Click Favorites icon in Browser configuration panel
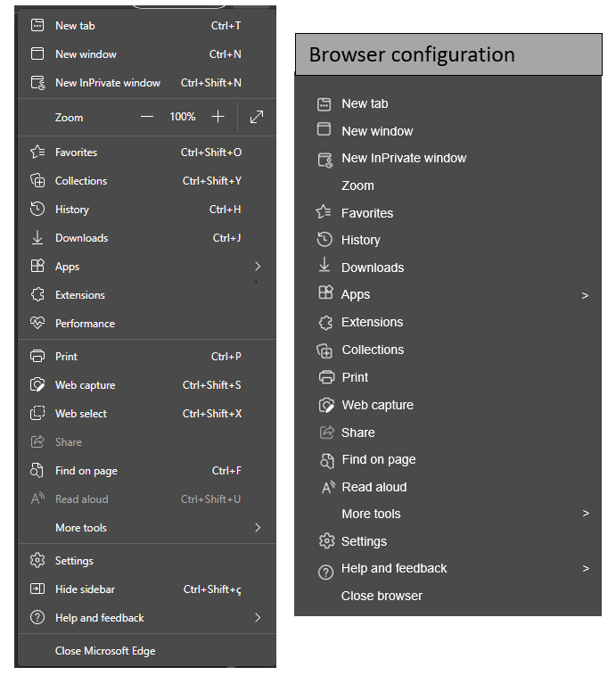 (324, 212)
